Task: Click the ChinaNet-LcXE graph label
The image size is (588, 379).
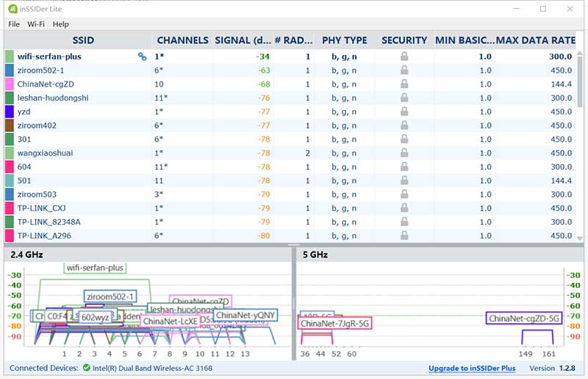Action: pyautogui.click(x=171, y=321)
